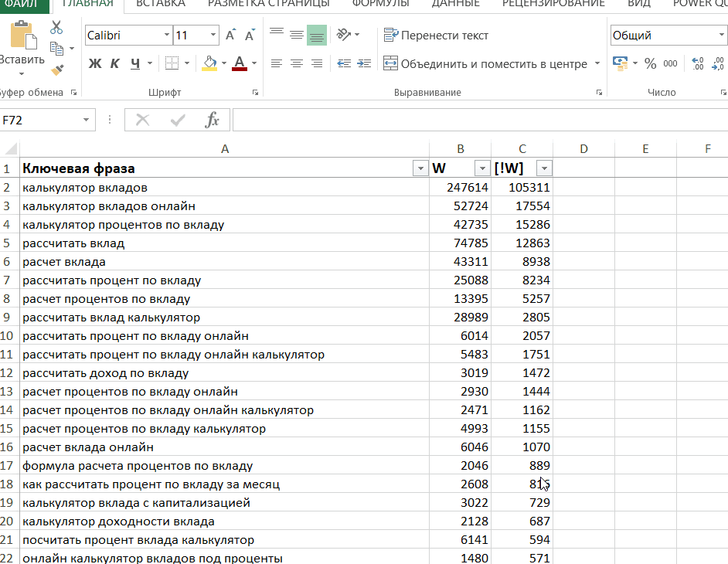Open font dialog launcher in Шрифт group
728x564 pixels.
click(255, 93)
